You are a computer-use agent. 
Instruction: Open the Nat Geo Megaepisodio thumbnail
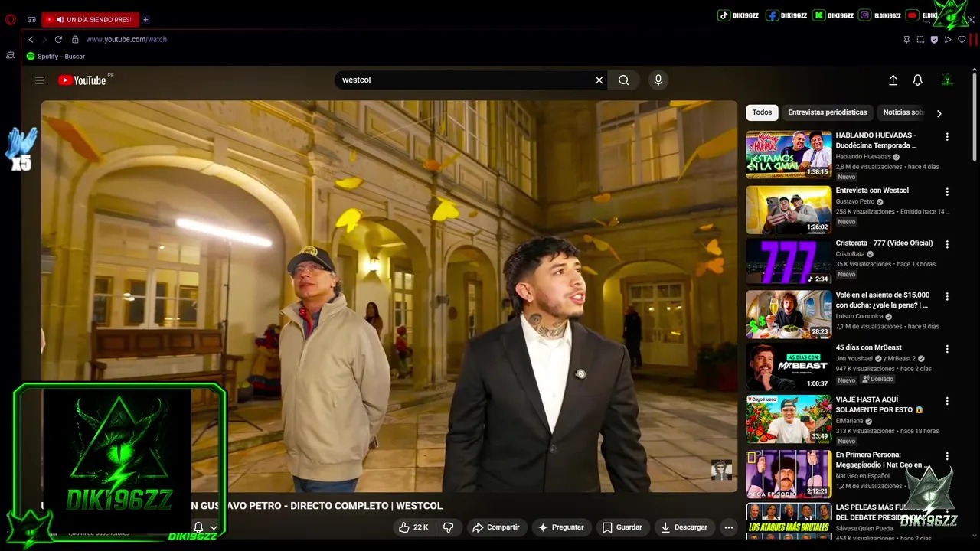[x=789, y=474]
